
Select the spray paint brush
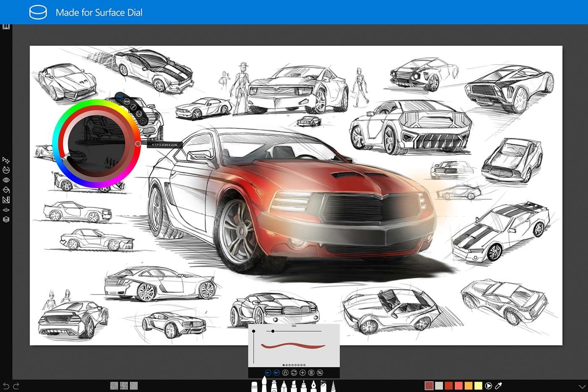click(x=324, y=384)
